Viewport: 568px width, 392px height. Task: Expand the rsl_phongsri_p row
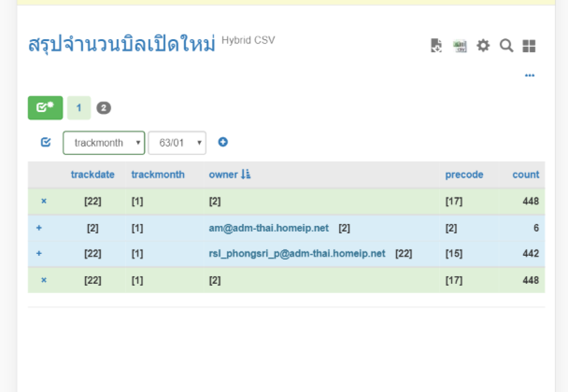point(39,253)
